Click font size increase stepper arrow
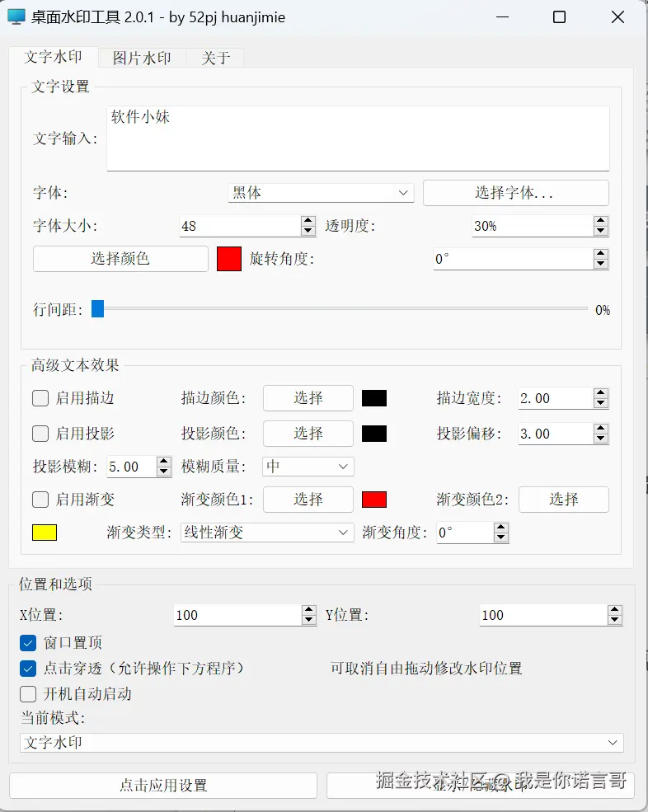The image size is (648, 812). coord(308,221)
